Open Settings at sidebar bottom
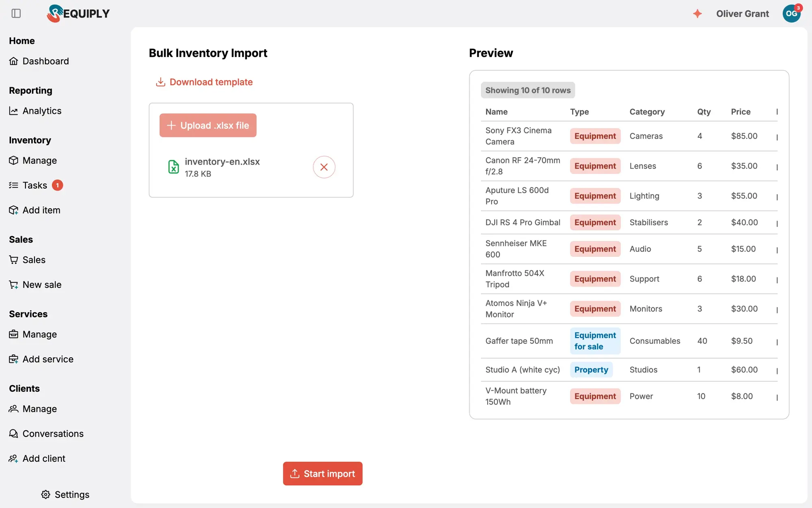This screenshot has width=812, height=508. 65,495
